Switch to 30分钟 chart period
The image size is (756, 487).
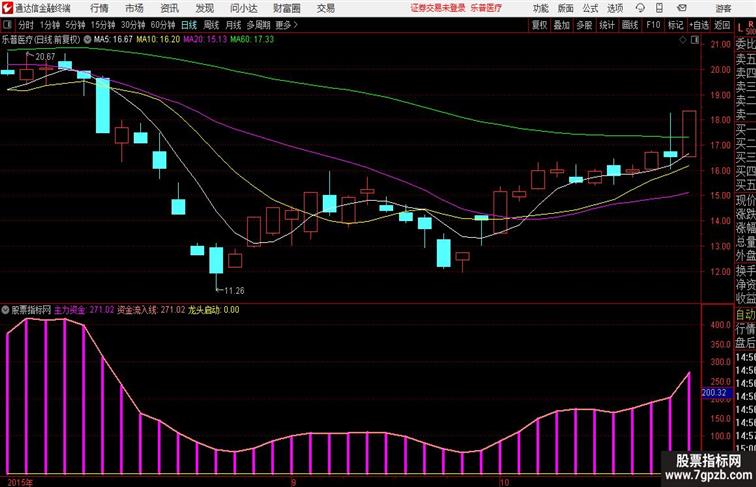(133, 25)
